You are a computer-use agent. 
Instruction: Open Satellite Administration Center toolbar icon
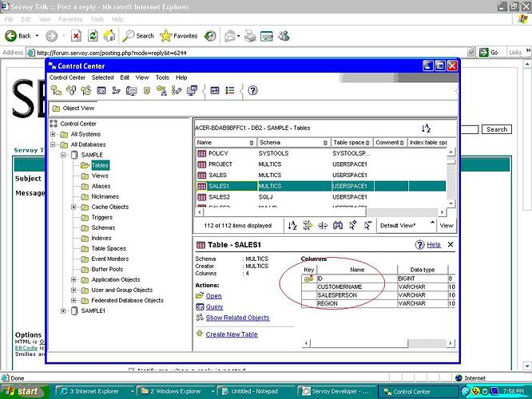[x=85, y=90]
